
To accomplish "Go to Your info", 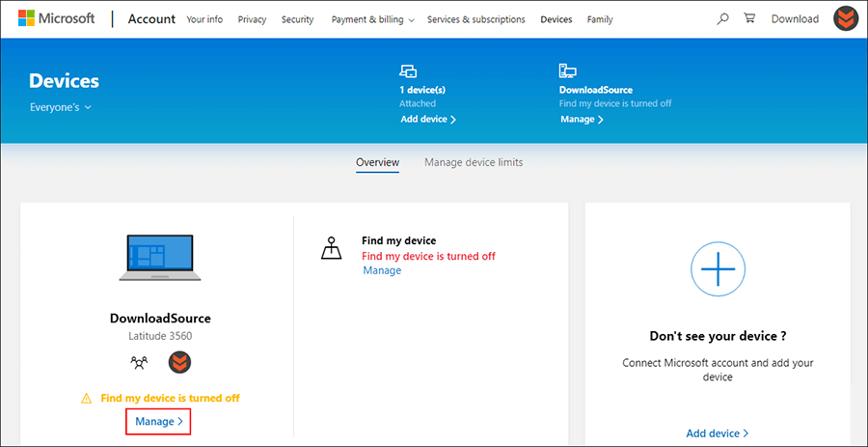I will coord(204,19).
